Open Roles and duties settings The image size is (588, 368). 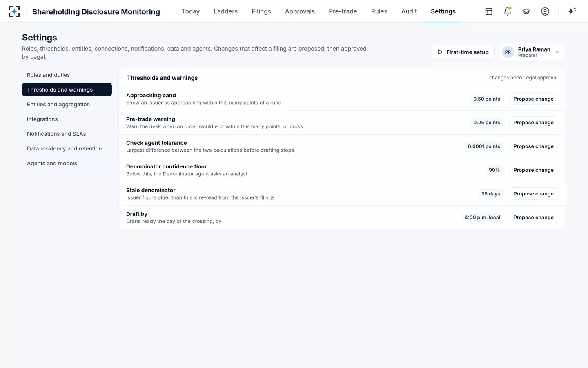[x=67, y=75]
